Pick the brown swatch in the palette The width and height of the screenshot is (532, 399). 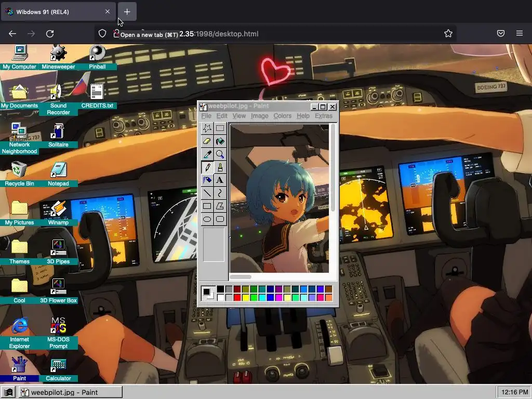(328, 289)
